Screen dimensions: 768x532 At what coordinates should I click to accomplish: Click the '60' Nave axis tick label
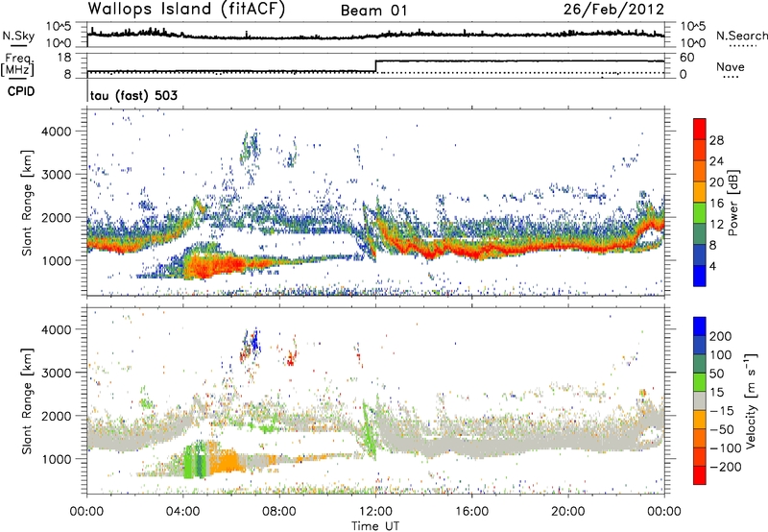click(687, 58)
